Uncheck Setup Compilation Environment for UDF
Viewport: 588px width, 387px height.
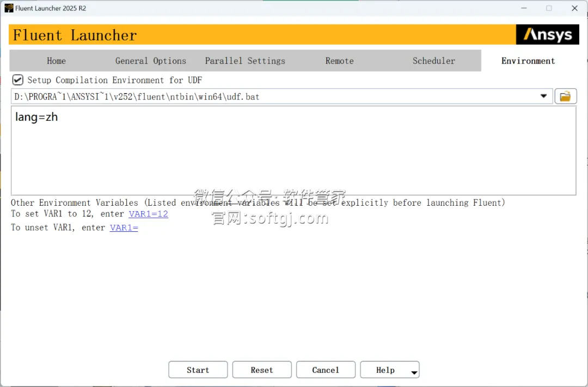[x=17, y=80]
